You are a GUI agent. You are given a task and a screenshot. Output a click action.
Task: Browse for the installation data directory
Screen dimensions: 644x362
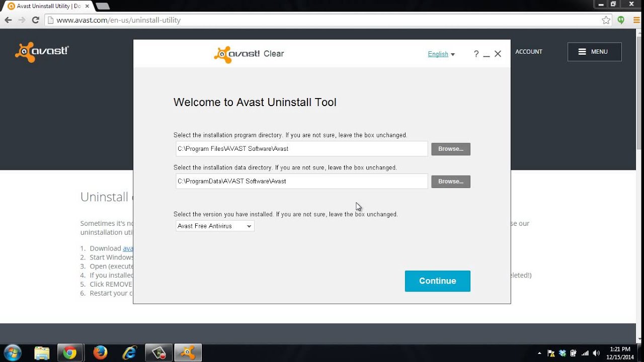click(450, 182)
